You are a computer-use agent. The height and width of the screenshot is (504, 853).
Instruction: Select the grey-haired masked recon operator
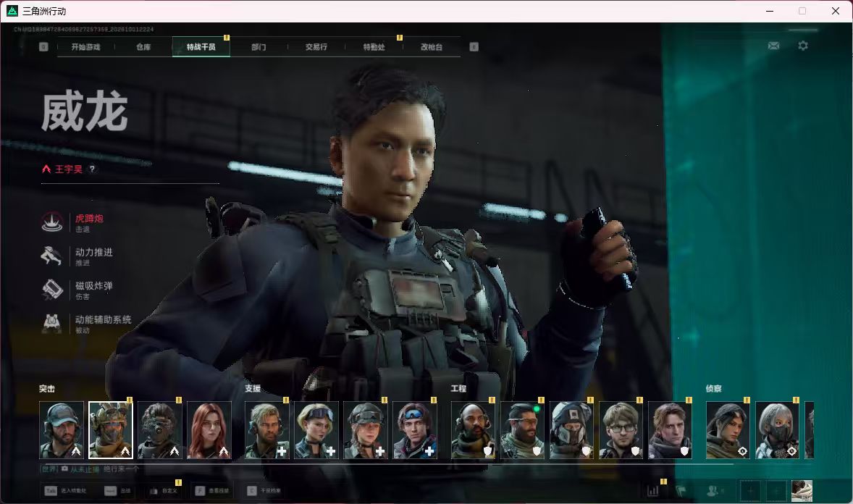tap(778, 430)
